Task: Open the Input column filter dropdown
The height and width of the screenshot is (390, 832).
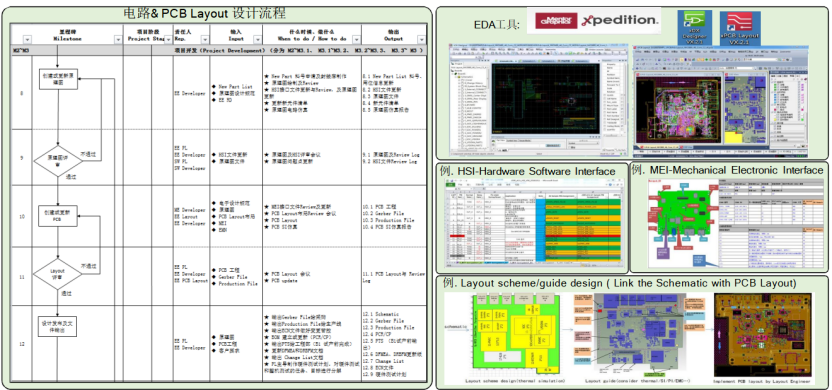Action: (258, 39)
